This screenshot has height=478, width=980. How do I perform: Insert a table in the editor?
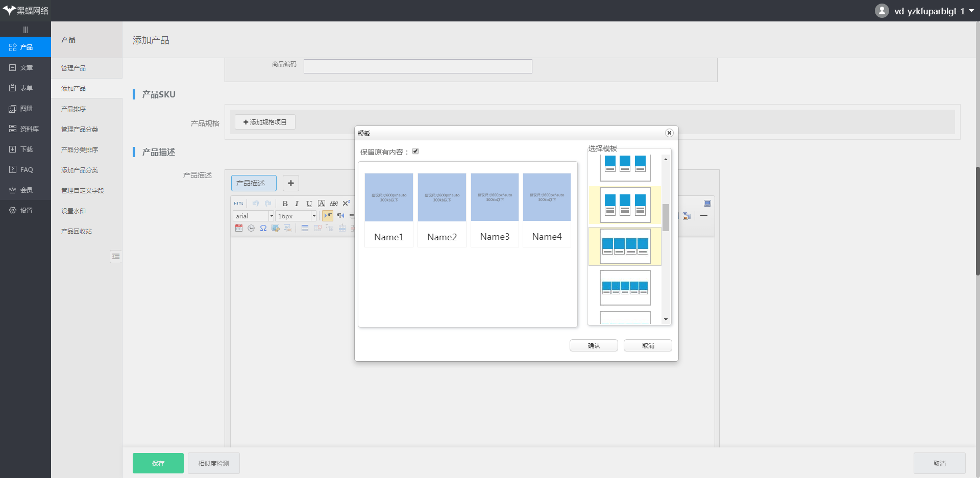click(305, 228)
